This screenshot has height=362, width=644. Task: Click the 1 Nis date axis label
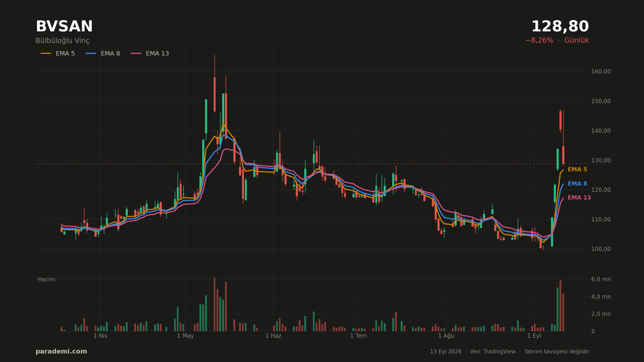coord(100,336)
